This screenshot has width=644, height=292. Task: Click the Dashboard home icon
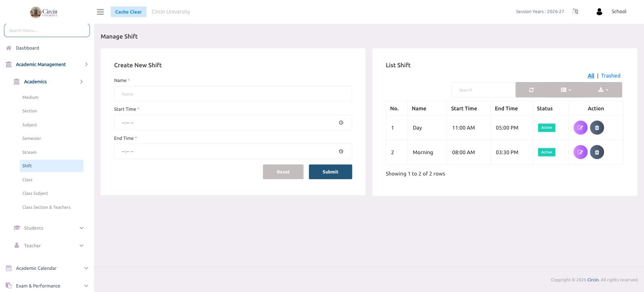click(x=9, y=48)
